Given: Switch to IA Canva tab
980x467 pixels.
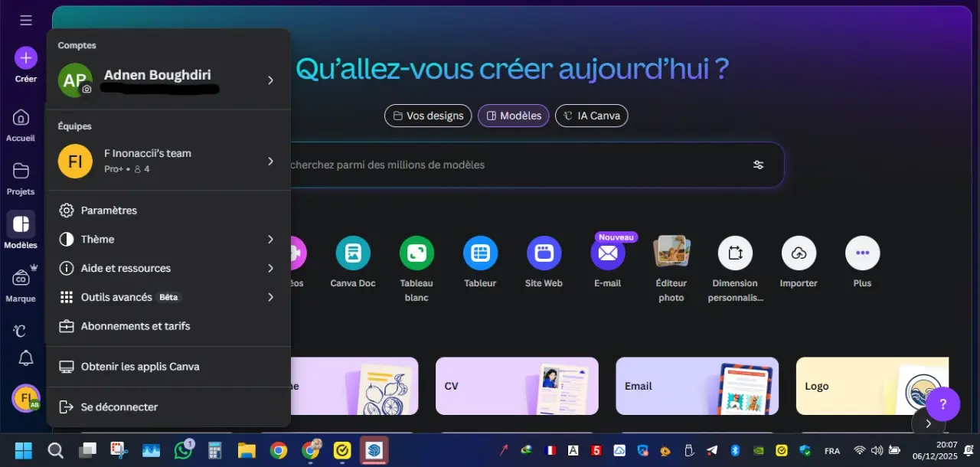Looking at the screenshot, I should pos(592,116).
